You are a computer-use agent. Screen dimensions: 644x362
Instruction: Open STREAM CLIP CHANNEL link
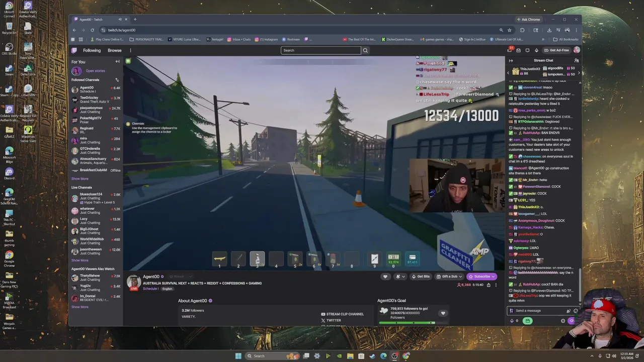coord(342,314)
